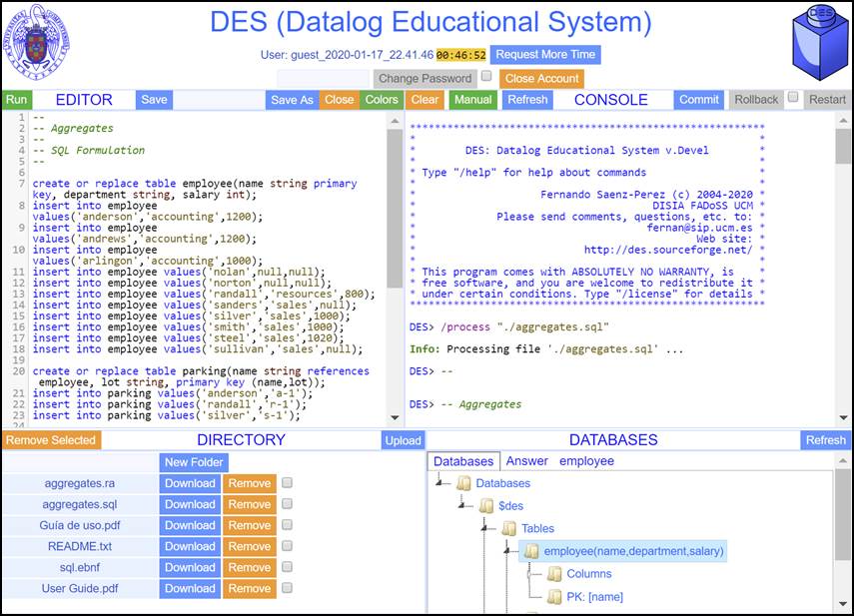Click the editor scroll down arrow
The width and height of the screenshot is (854, 616).
click(395, 418)
